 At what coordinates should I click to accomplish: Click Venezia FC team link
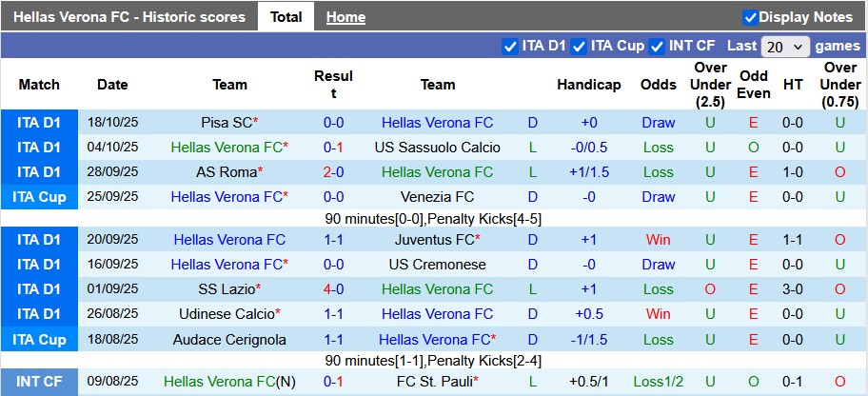point(437,197)
